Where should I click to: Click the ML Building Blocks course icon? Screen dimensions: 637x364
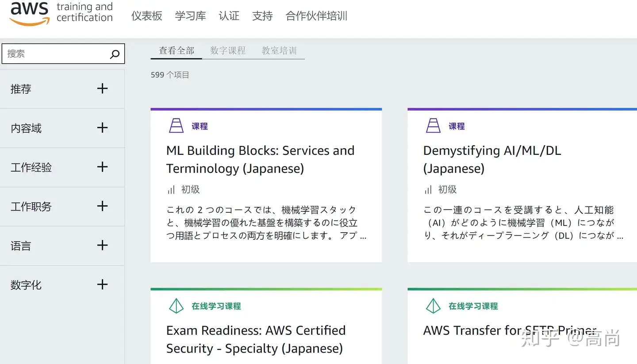(176, 126)
